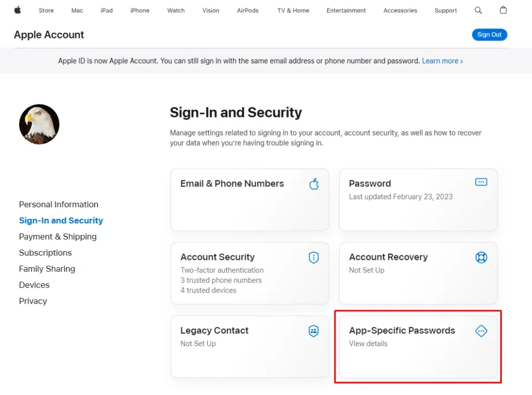
Task: Click the App-Specific Passwords diamond icon
Action: [x=481, y=331]
